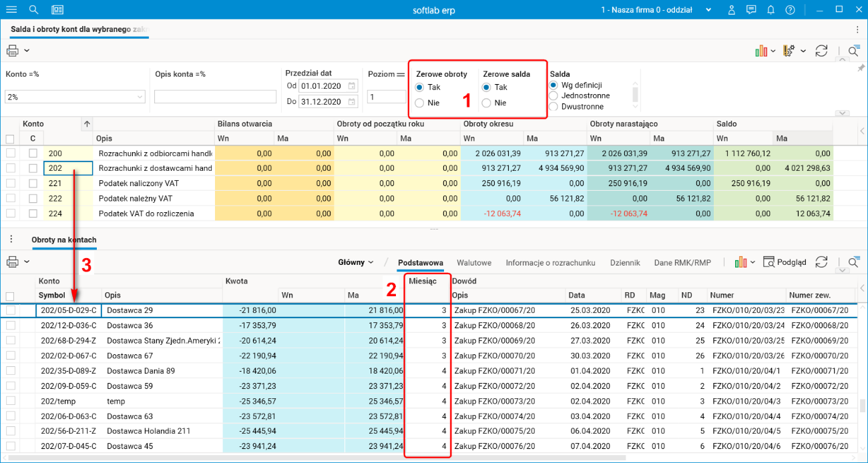Open the hamburger main menu
868x463 pixels.
(11, 10)
